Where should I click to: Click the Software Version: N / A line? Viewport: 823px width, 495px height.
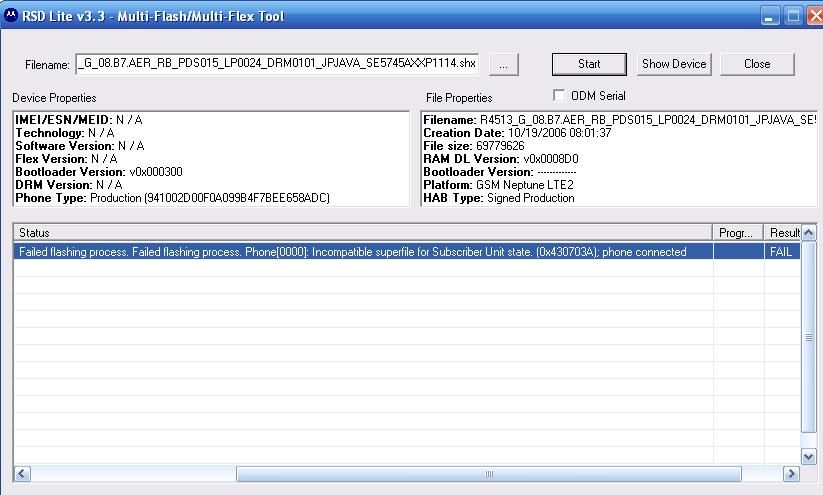tap(80, 146)
